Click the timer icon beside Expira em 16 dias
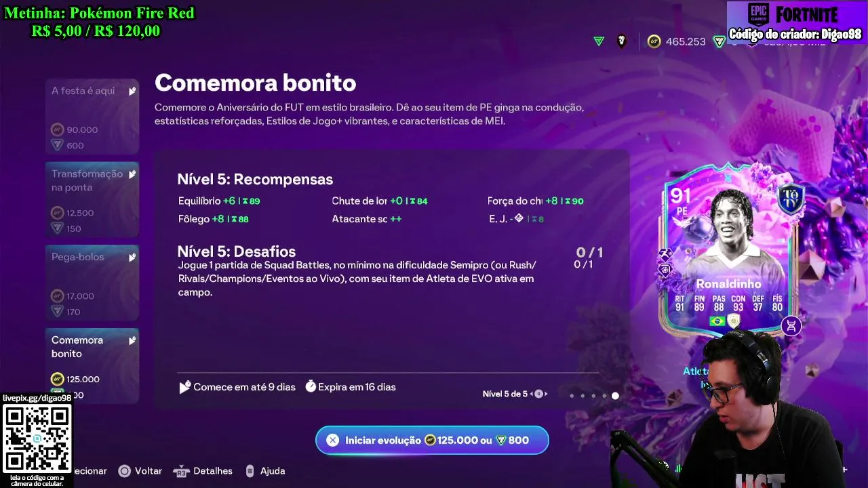 coord(311,386)
